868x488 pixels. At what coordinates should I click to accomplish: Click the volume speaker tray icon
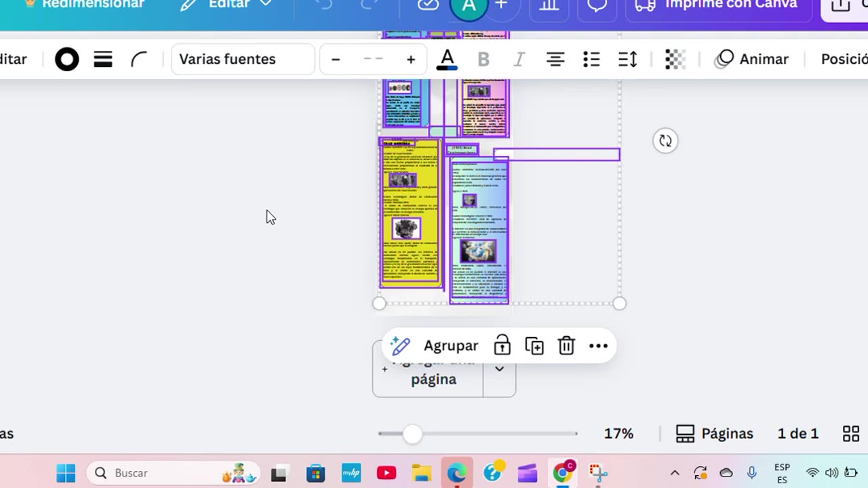coord(831,473)
